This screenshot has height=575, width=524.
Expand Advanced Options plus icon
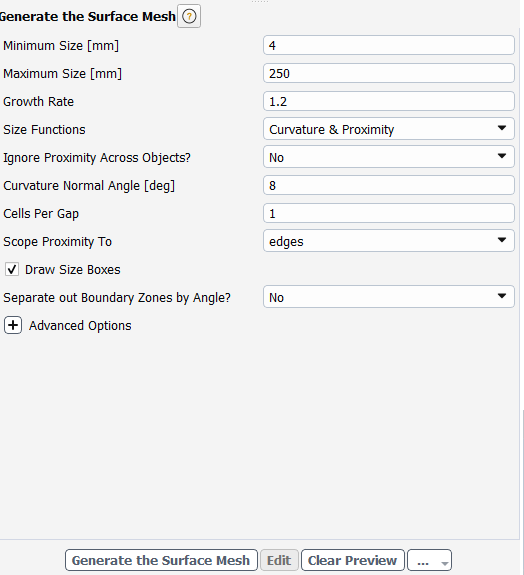13,325
